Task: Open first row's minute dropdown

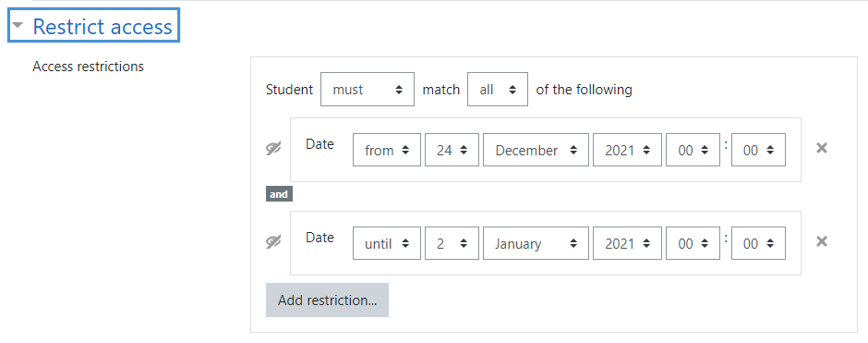Action: pos(758,150)
